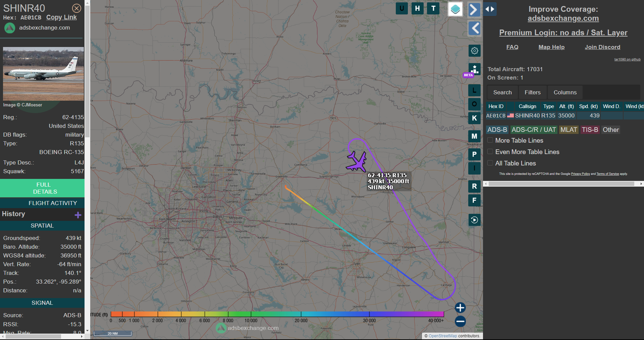The height and width of the screenshot is (340, 644).
Task: Sort table by Hex ID column
Action: point(496,106)
